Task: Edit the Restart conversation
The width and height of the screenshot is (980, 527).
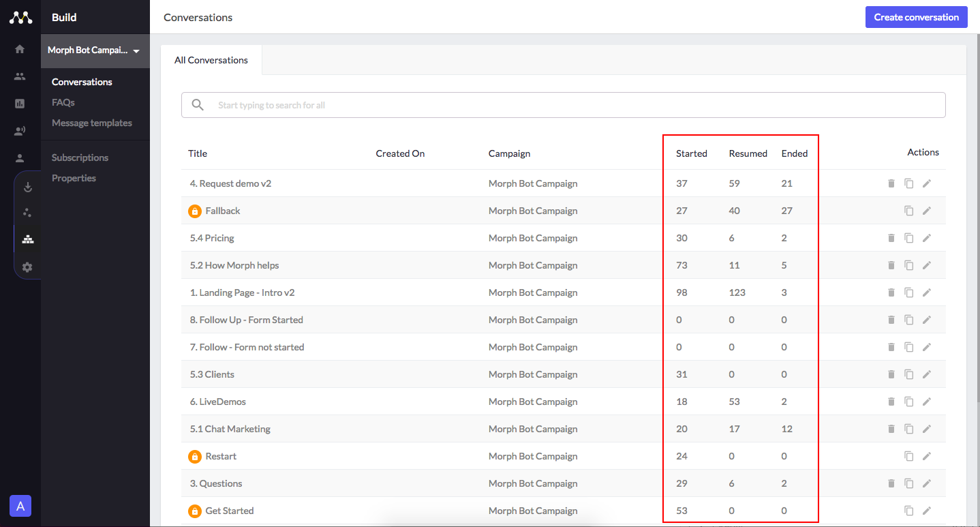Action: (x=926, y=456)
